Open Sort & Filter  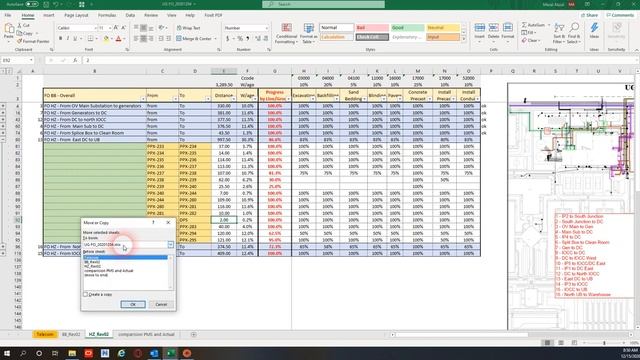click(x=559, y=33)
